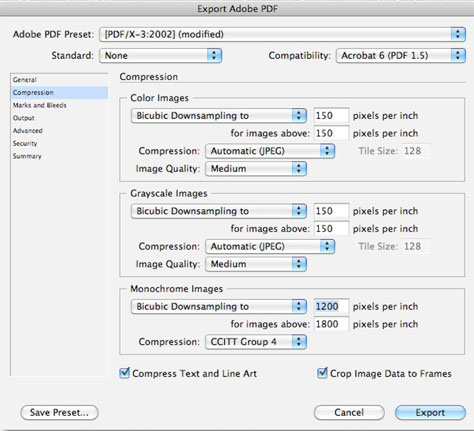Click the Export button

[x=430, y=413]
